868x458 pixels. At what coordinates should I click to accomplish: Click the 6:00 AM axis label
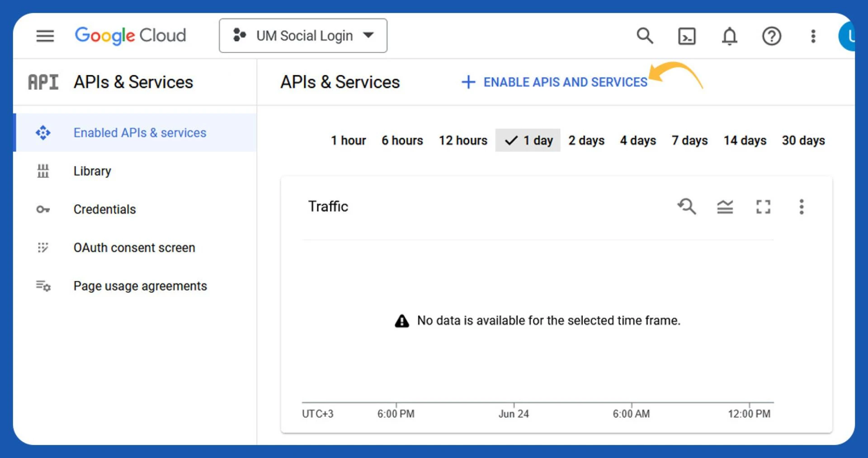tap(631, 414)
